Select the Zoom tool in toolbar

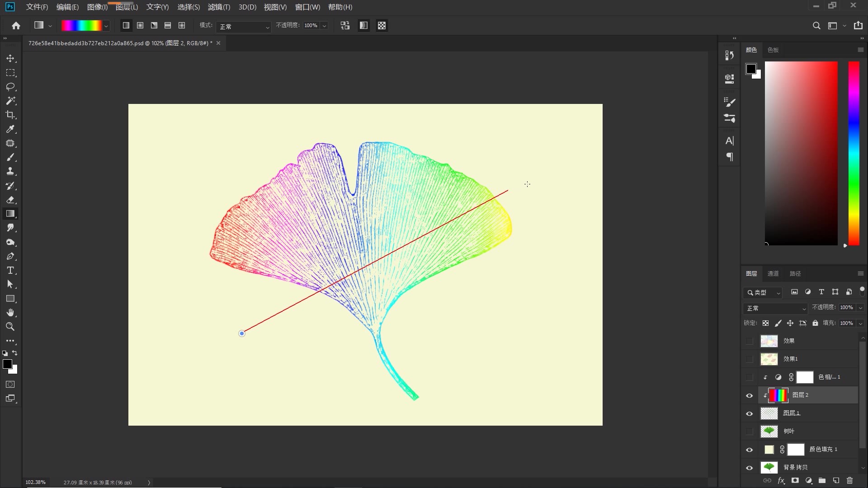click(x=10, y=327)
